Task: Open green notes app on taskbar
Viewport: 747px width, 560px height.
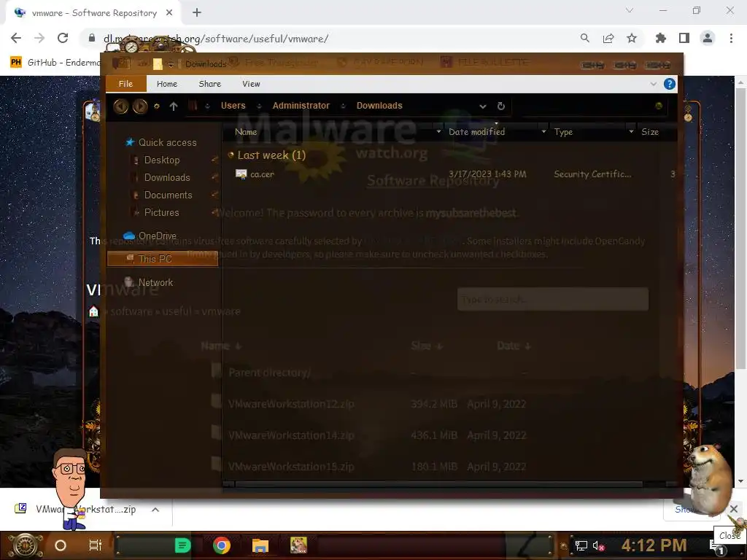Action: pos(182,545)
